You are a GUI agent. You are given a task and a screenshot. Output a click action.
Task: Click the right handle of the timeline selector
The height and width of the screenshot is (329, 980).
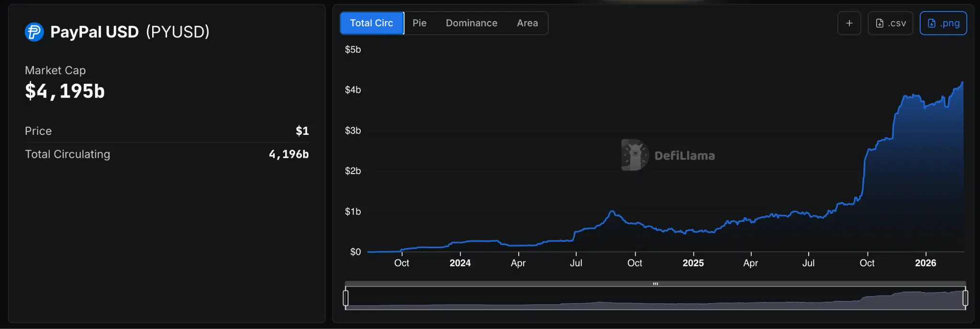pos(966,298)
